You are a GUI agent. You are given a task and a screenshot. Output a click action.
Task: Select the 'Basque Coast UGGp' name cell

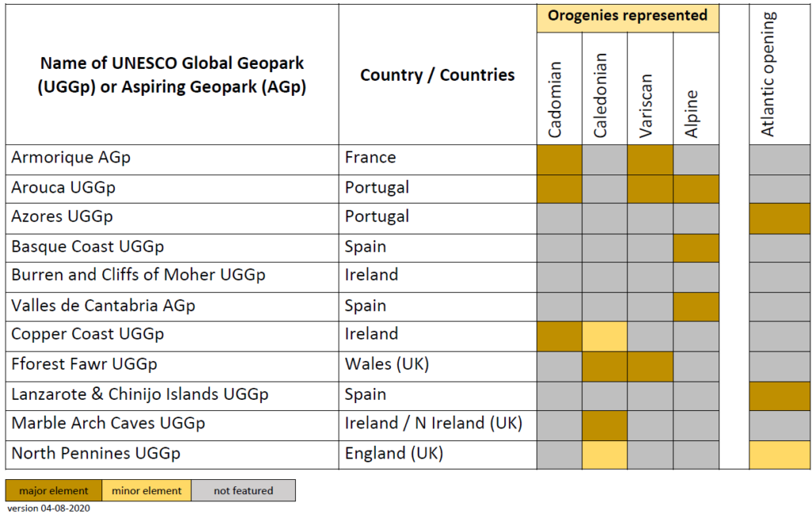coord(172,247)
